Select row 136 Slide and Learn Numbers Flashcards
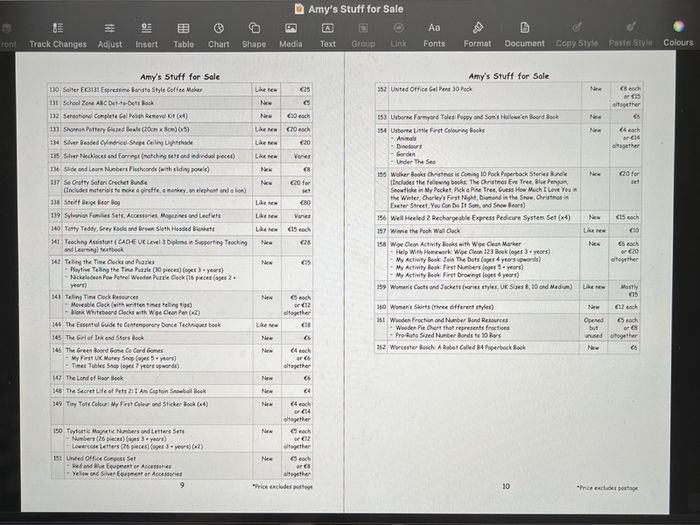 (180, 170)
